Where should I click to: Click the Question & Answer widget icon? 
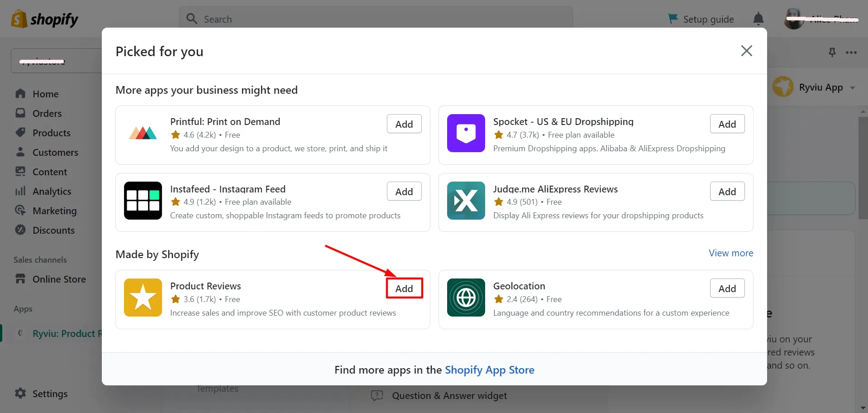[377, 395]
